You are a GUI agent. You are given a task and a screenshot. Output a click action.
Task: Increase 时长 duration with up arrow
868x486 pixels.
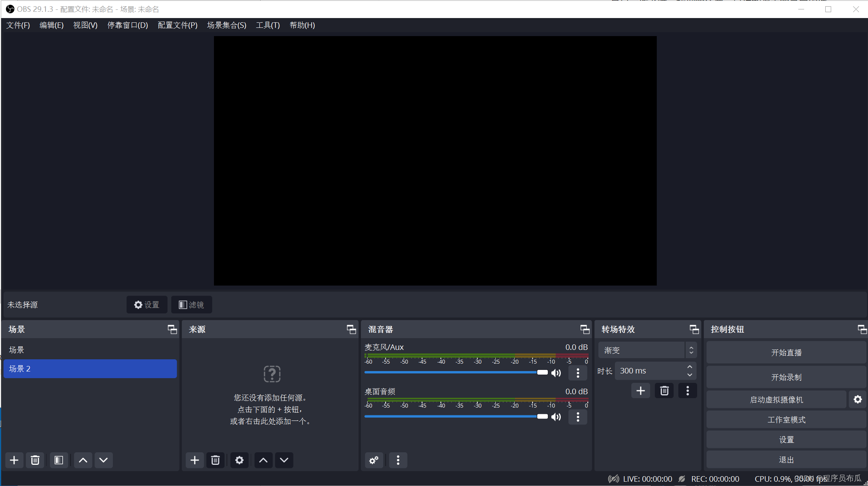[x=690, y=367]
